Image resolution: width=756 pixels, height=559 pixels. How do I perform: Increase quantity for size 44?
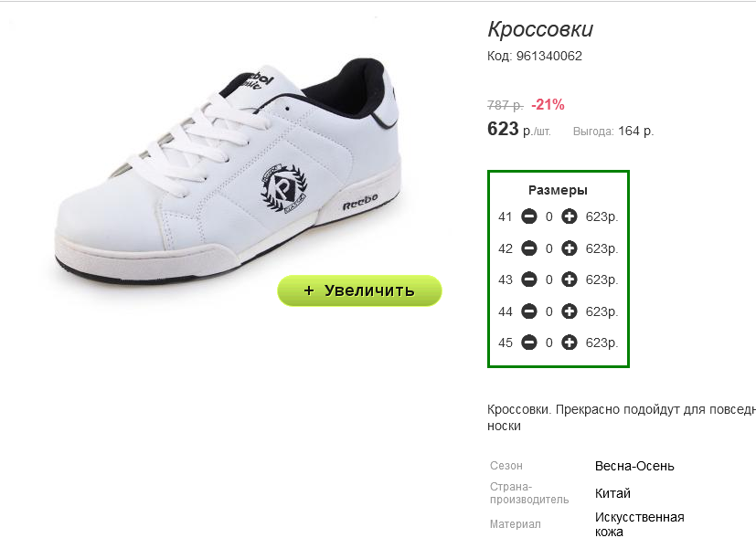(x=570, y=311)
